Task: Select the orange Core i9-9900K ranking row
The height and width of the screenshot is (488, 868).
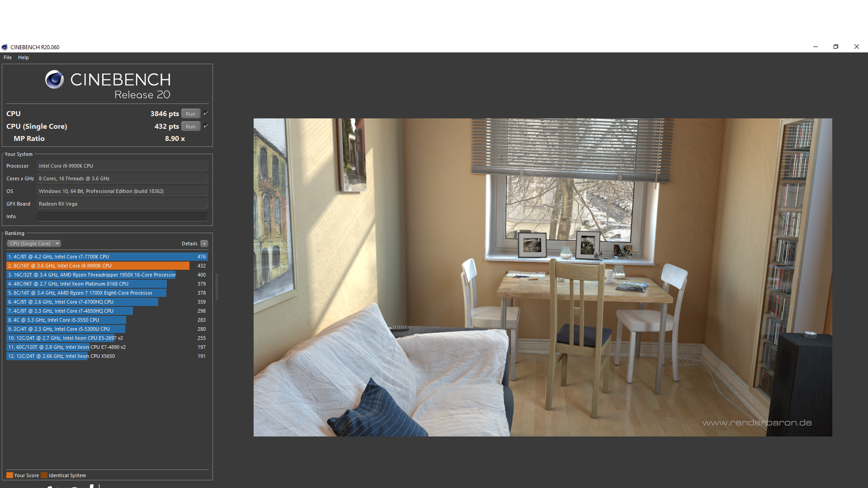Action: pos(97,266)
